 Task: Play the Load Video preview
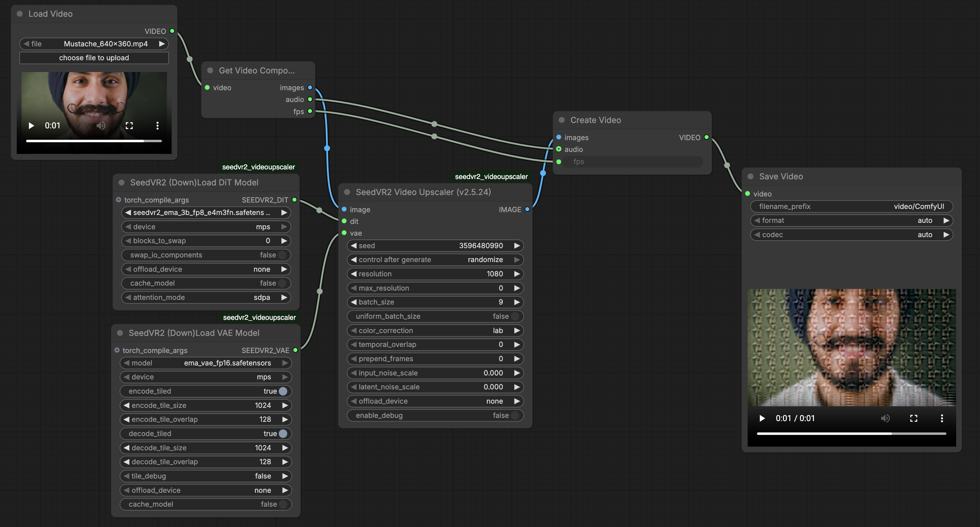click(x=31, y=126)
